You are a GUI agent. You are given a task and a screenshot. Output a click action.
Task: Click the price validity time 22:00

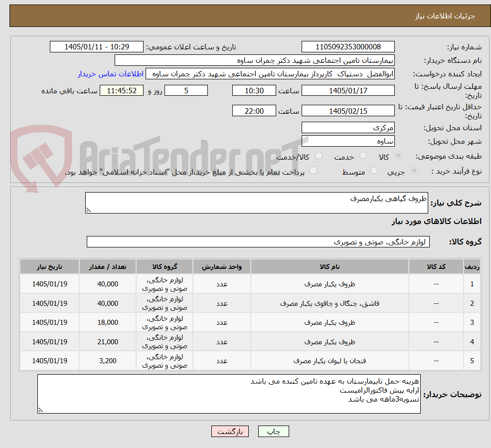click(254, 111)
